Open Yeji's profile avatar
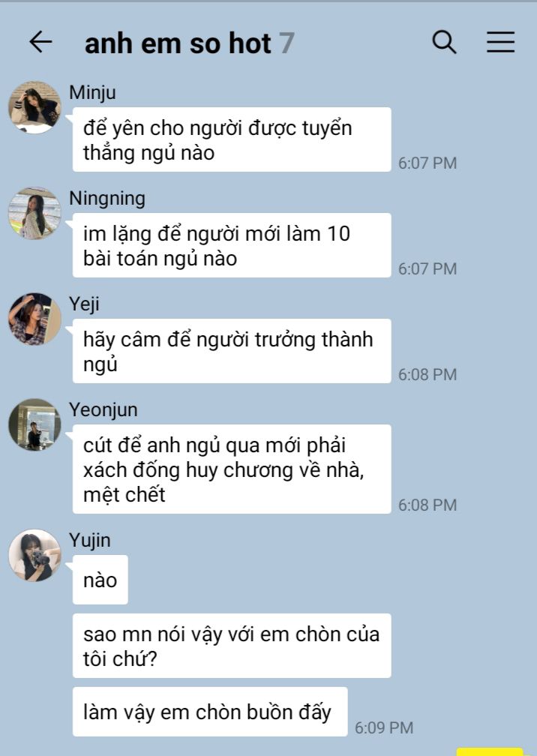The image size is (537, 756). point(34,319)
